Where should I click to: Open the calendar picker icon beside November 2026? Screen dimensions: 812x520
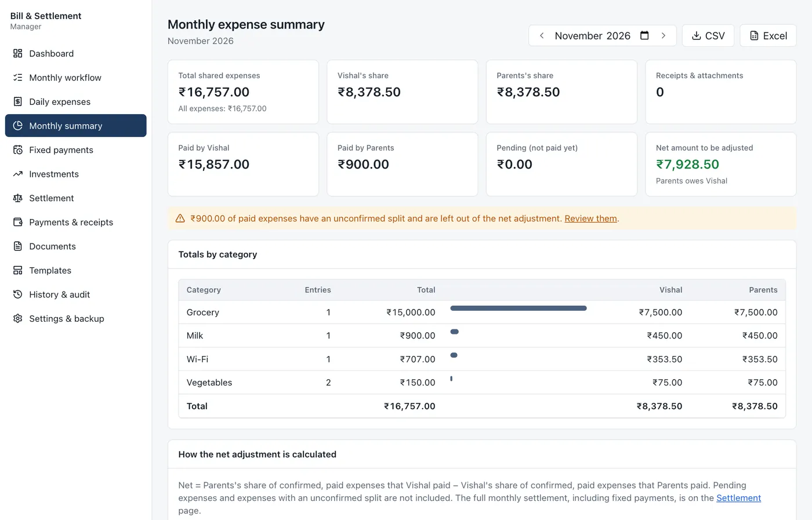tap(644, 35)
